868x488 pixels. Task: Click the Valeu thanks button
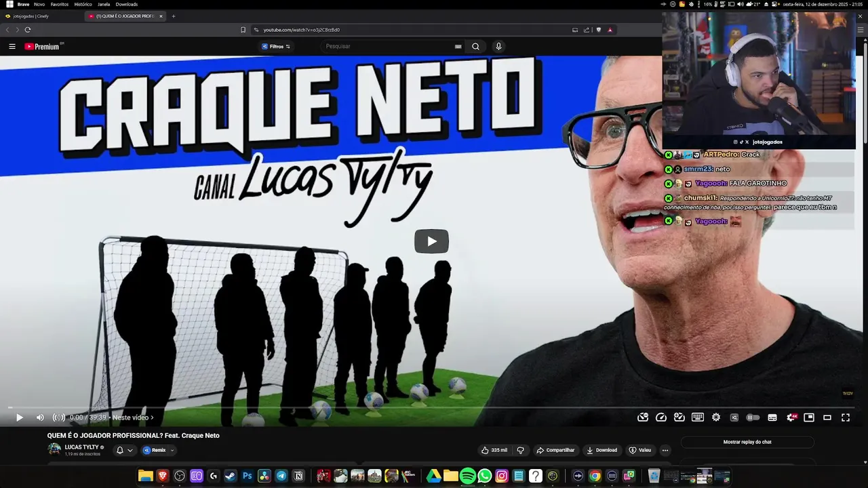click(x=639, y=450)
